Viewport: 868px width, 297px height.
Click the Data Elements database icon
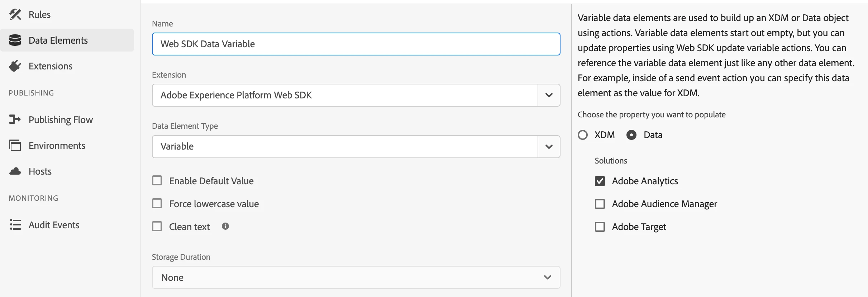[x=15, y=40]
